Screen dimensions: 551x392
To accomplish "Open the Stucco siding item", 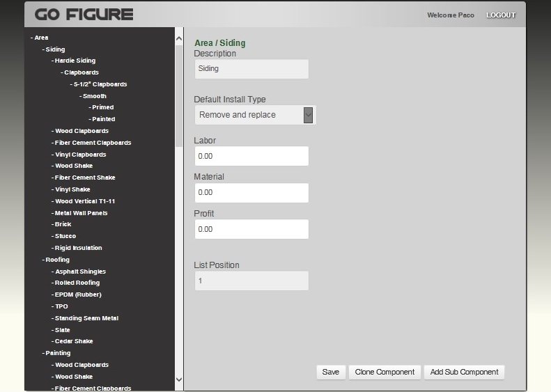I will point(65,236).
